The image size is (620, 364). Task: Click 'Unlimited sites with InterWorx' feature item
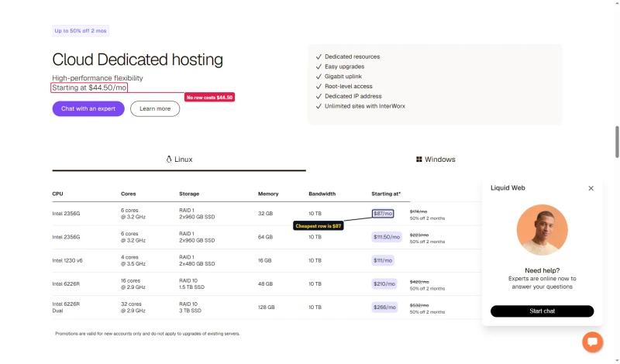[x=365, y=106]
